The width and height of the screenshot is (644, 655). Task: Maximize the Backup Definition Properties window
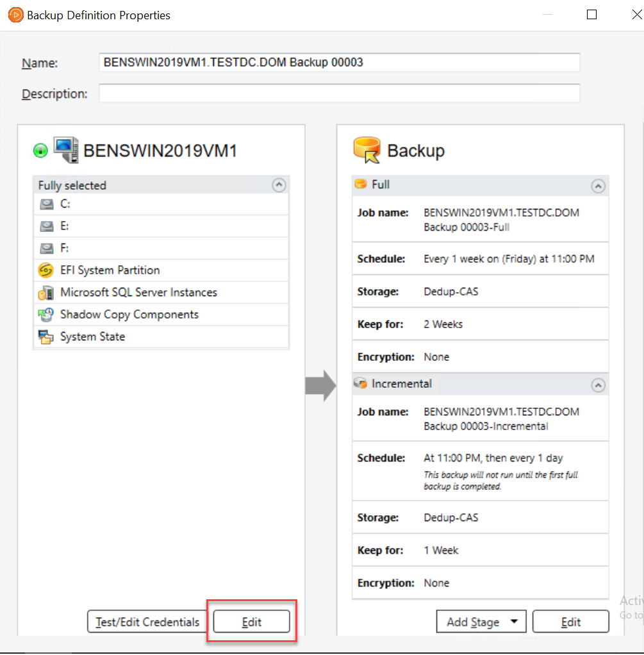591,15
